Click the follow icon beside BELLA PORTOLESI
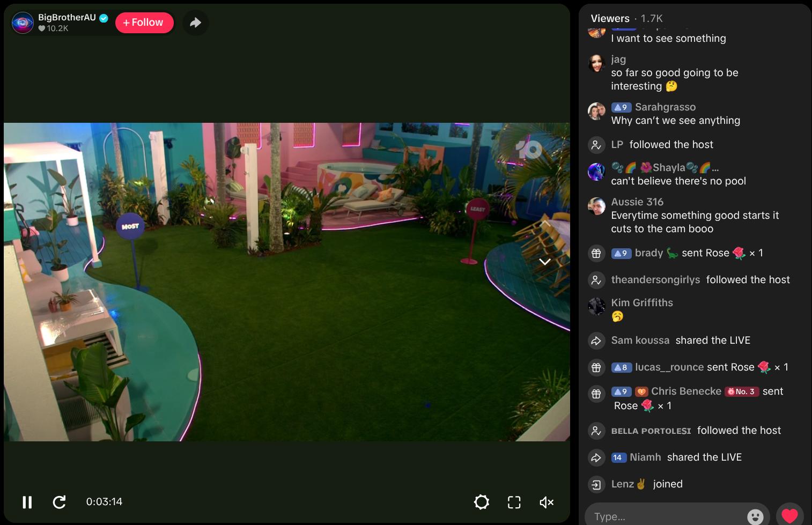812x525 pixels. [x=596, y=431]
